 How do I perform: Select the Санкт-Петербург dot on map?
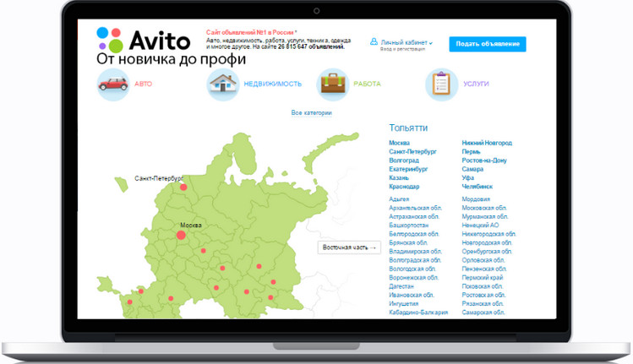pyautogui.click(x=182, y=188)
